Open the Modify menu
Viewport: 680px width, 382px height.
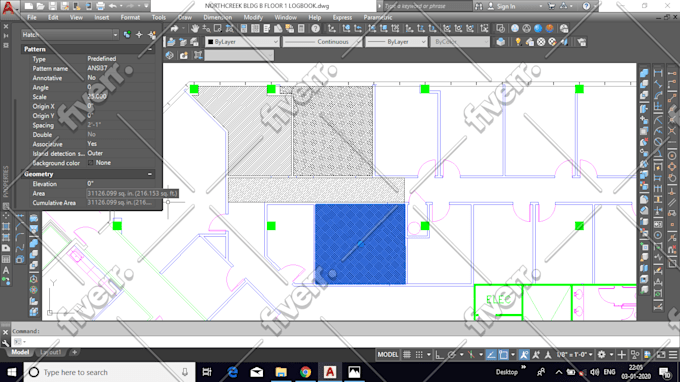point(253,17)
